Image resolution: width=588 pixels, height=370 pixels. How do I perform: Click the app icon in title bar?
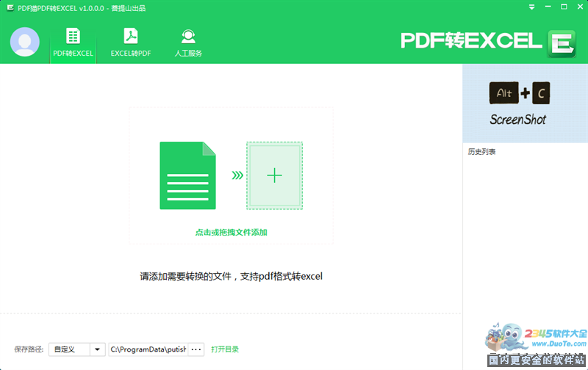tap(10, 8)
